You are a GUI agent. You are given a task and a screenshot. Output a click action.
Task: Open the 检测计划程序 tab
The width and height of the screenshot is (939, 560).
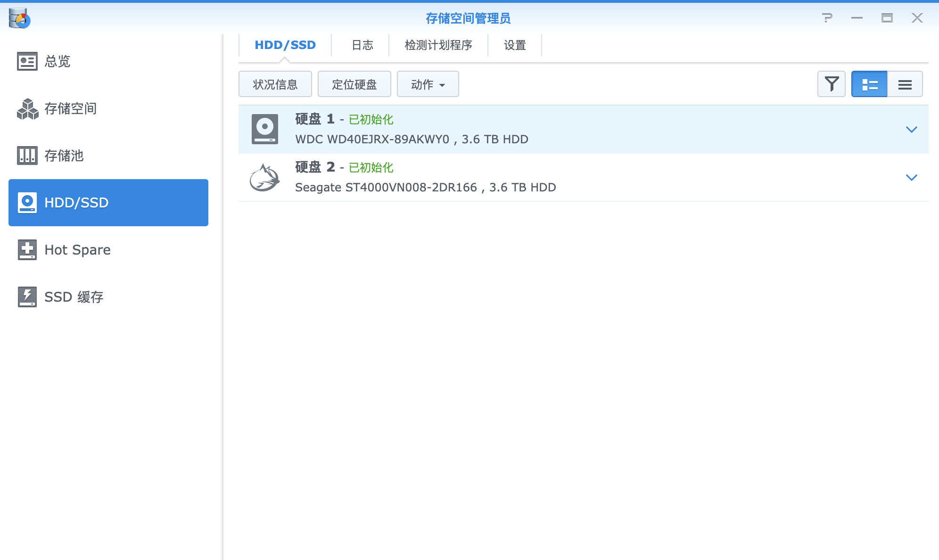click(438, 45)
